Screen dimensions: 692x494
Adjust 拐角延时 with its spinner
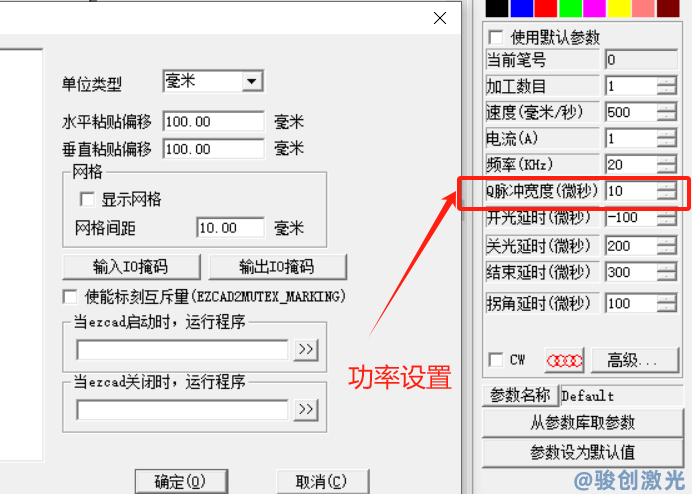coord(667,303)
